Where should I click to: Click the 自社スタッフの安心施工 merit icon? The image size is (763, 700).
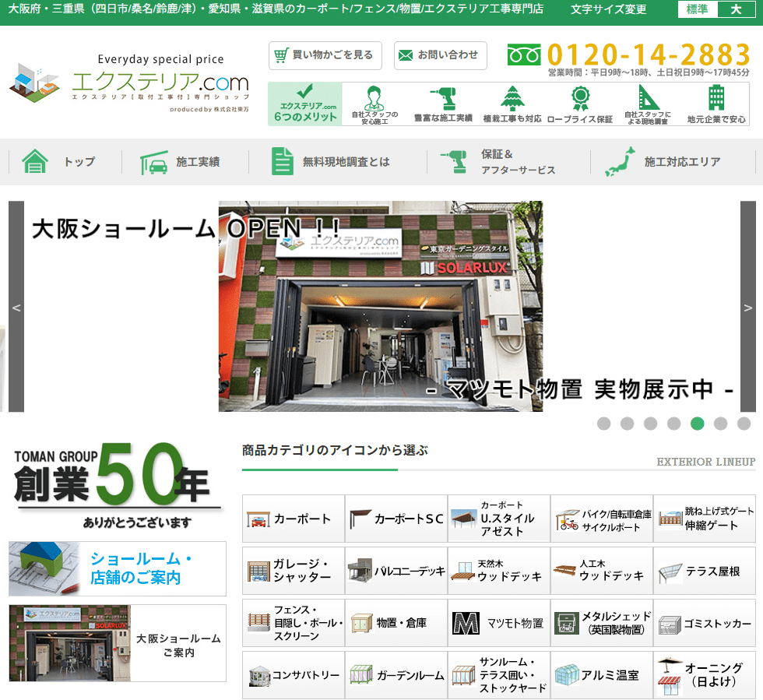(374, 104)
